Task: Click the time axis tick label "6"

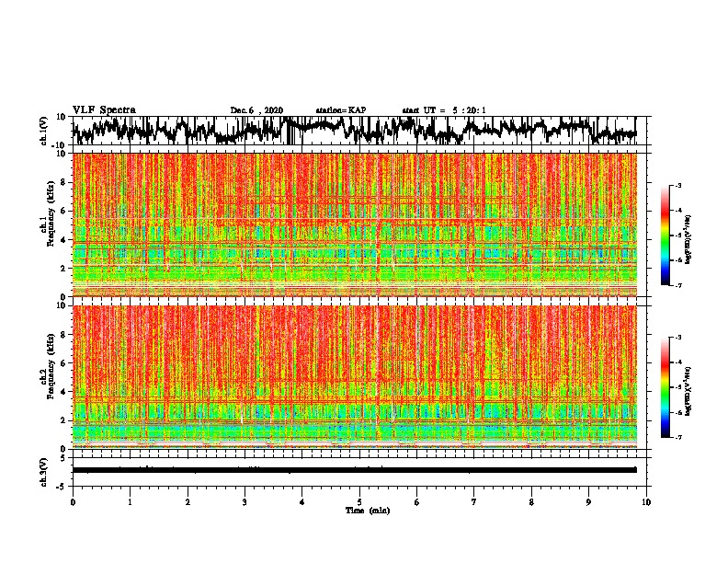Action: point(417,502)
